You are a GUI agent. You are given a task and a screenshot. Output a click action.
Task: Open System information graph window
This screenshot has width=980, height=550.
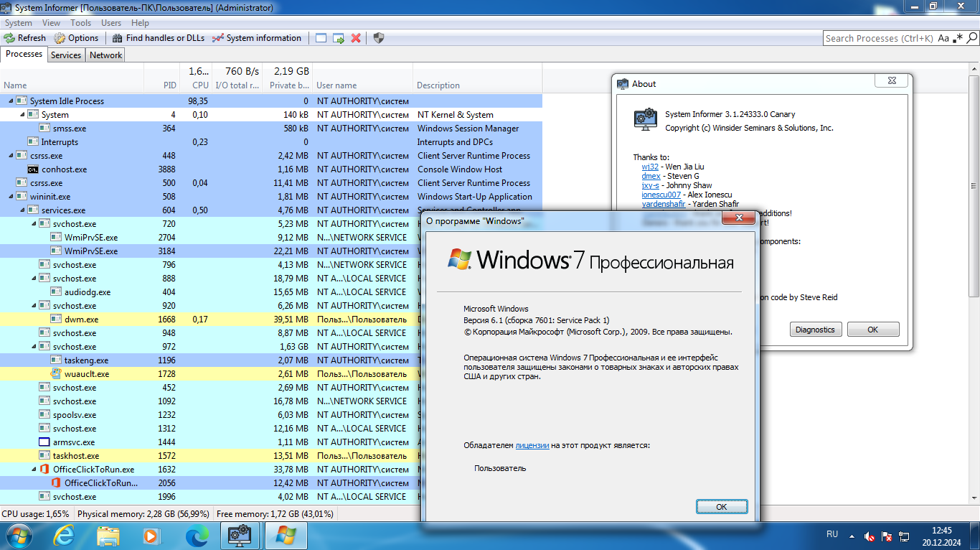coord(257,38)
